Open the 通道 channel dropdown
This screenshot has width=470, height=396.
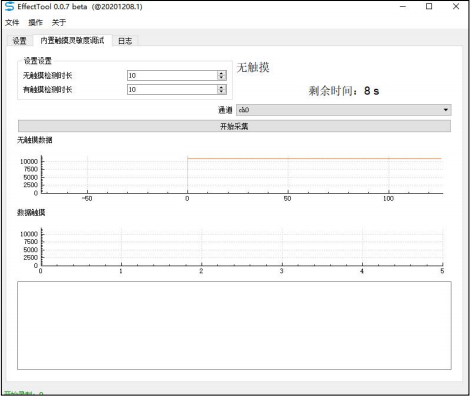(x=344, y=110)
